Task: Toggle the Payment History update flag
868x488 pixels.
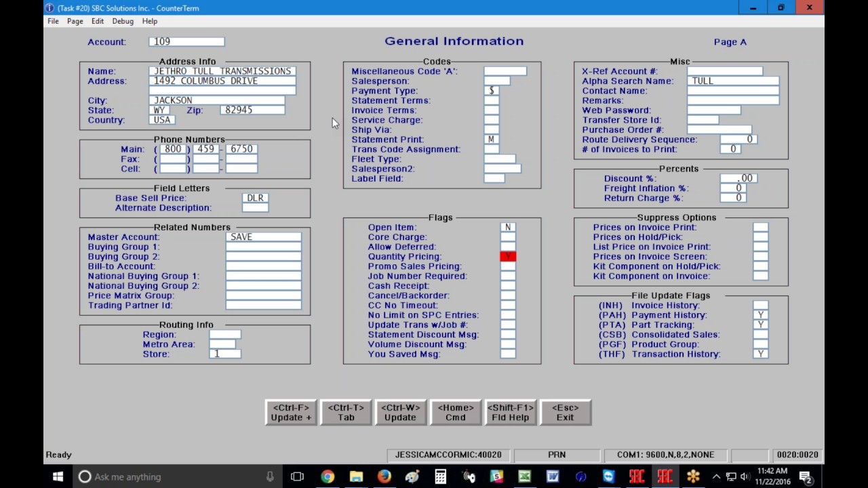Action: pyautogui.click(x=761, y=315)
